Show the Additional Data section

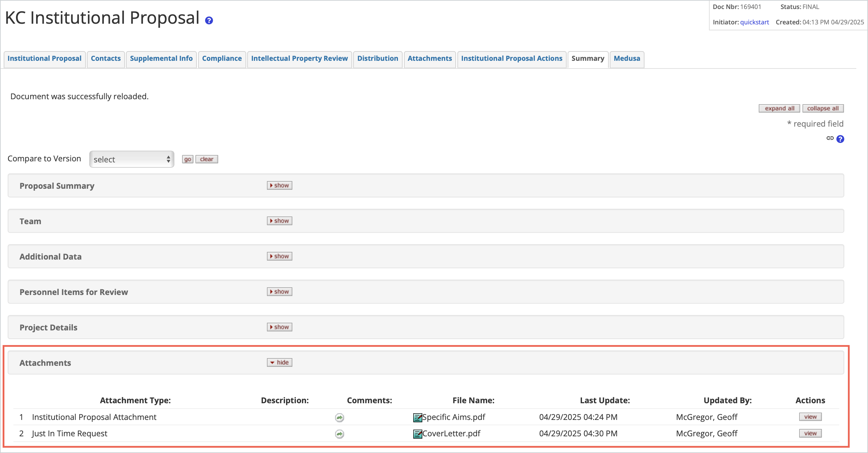pos(279,256)
